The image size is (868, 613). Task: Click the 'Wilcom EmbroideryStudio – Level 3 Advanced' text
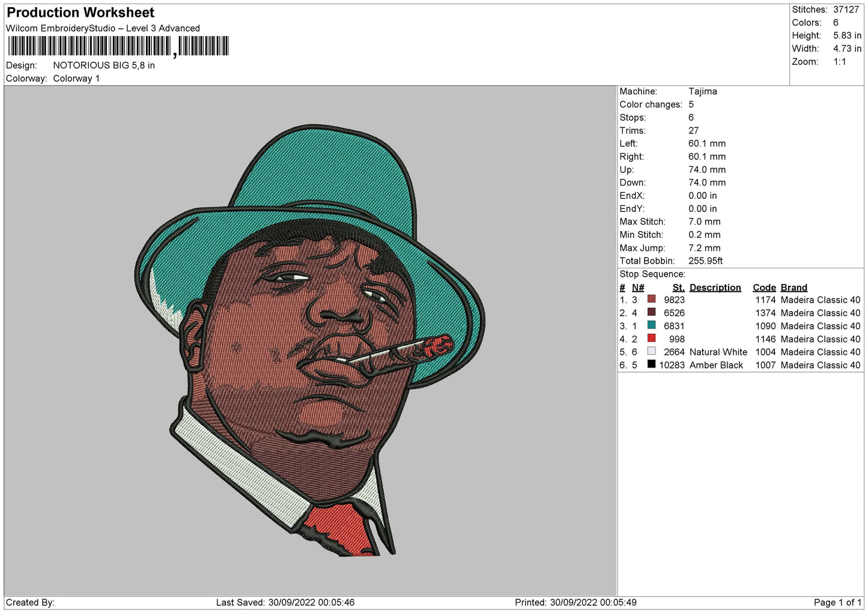103,28
